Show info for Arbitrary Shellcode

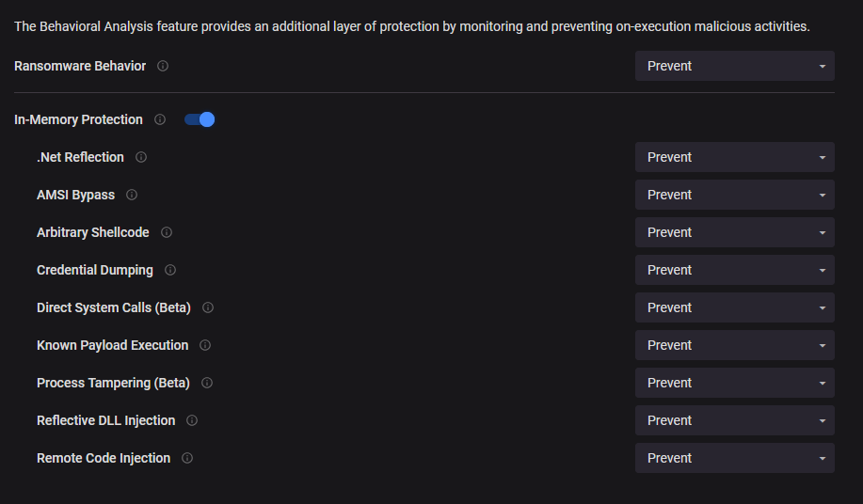pyautogui.click(x=167, y=232)
